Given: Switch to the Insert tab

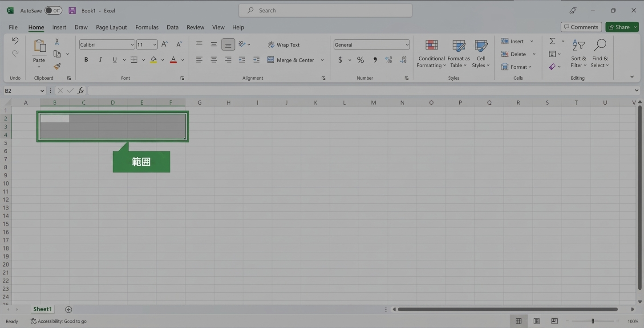Looking at the screenshot, I should pyautogui.click(x=59, y=27).
